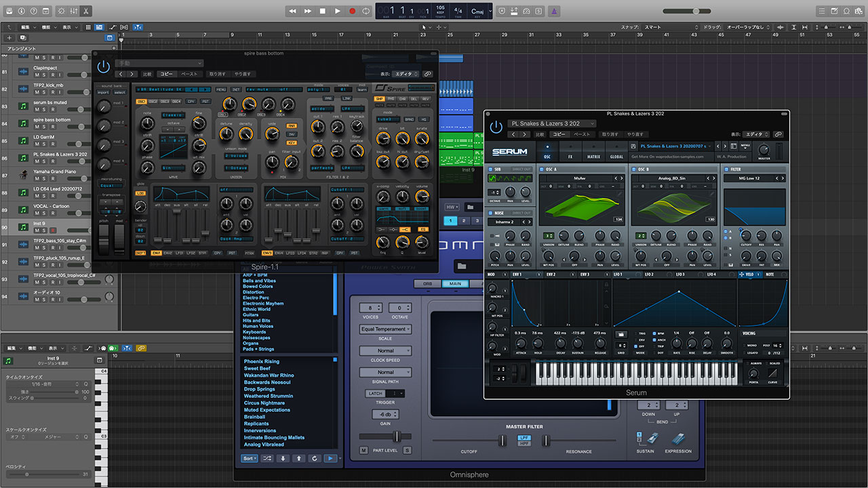Open Serum filter type MG Low 12 dropdown
868x488 pixels.
point(748,178)
